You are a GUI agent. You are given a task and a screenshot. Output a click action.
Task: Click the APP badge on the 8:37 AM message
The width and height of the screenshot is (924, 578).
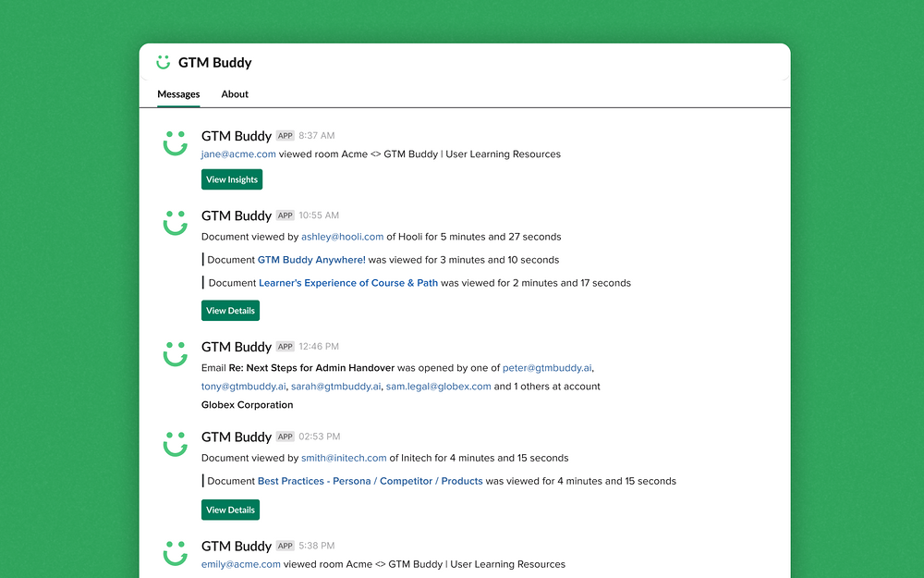pyautogui.click(x=286, y=136)
